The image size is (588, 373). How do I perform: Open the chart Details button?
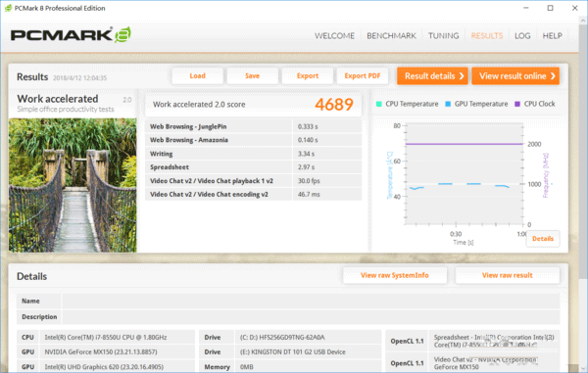point(543,239)
